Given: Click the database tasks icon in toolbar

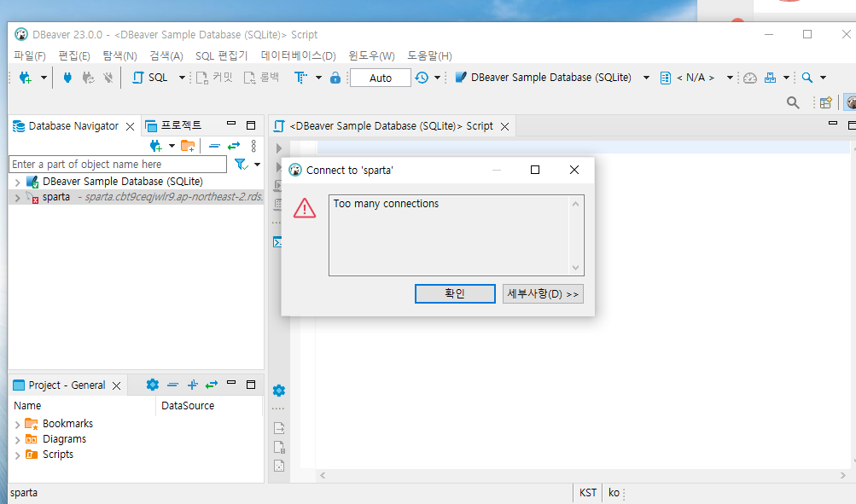Looking at the screenshot, I should [x=771, y=78].
